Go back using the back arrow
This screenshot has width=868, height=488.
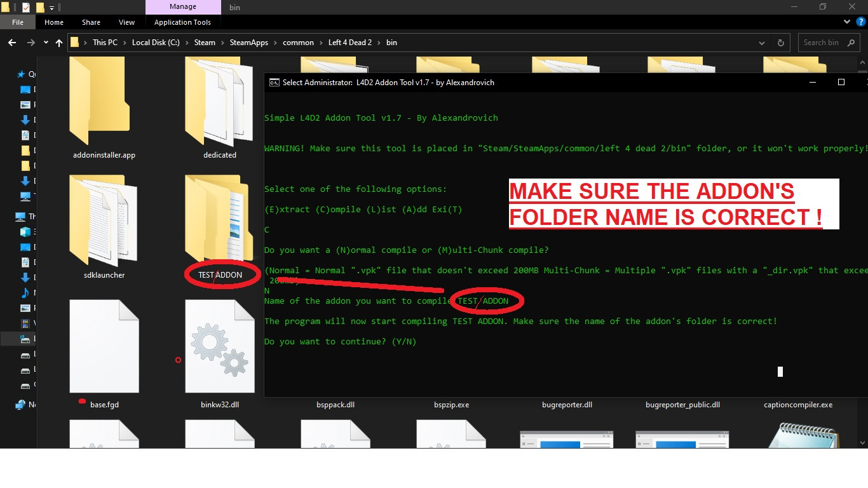[11, 43]
